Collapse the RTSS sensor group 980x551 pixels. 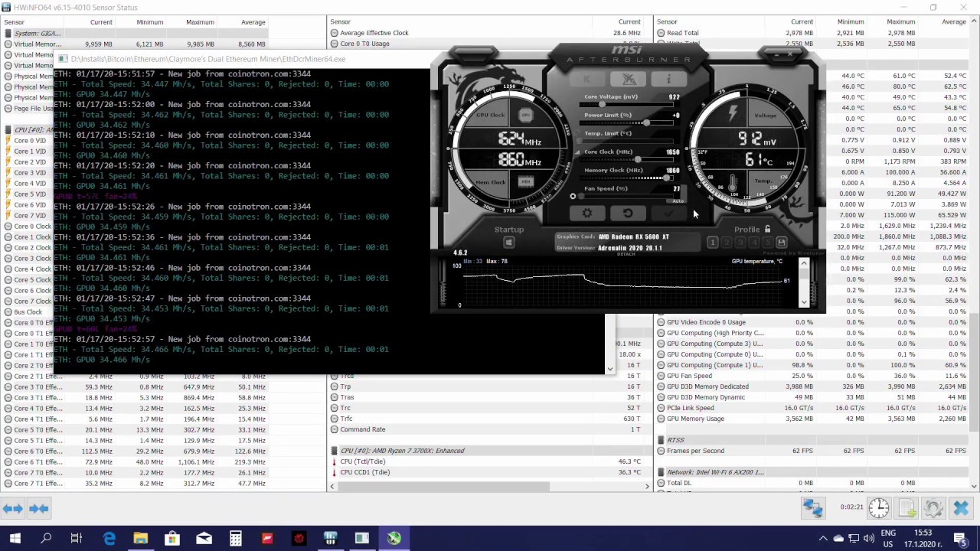[x=660, y=440]
